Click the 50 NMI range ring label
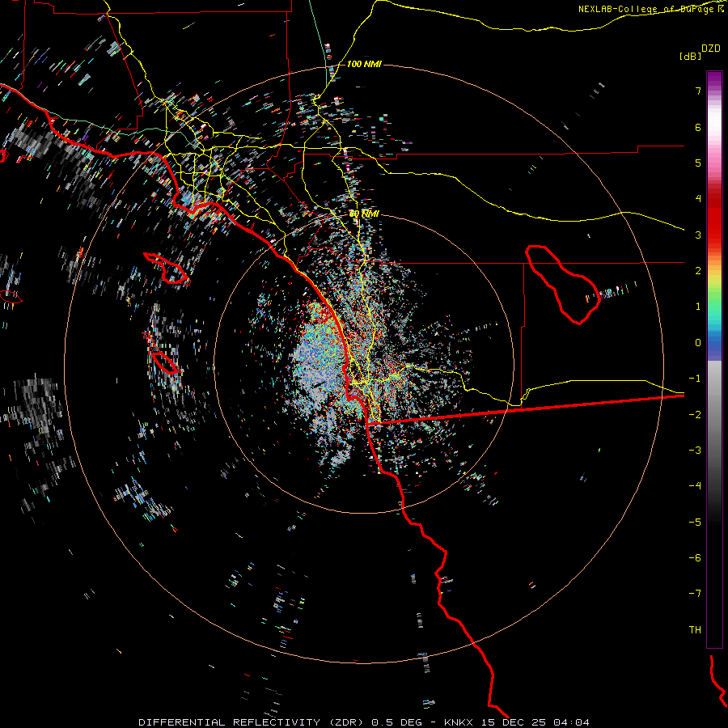 (364, 214)
